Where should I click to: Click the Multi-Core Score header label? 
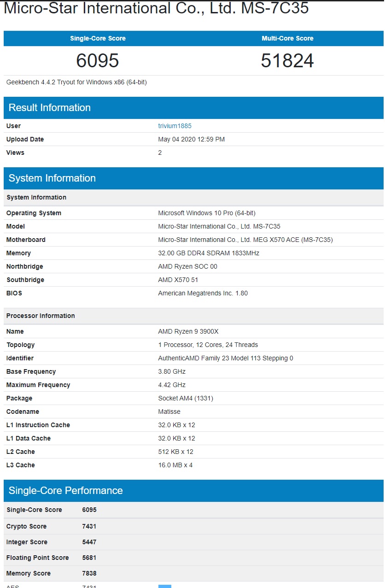(x=287, y=38)
